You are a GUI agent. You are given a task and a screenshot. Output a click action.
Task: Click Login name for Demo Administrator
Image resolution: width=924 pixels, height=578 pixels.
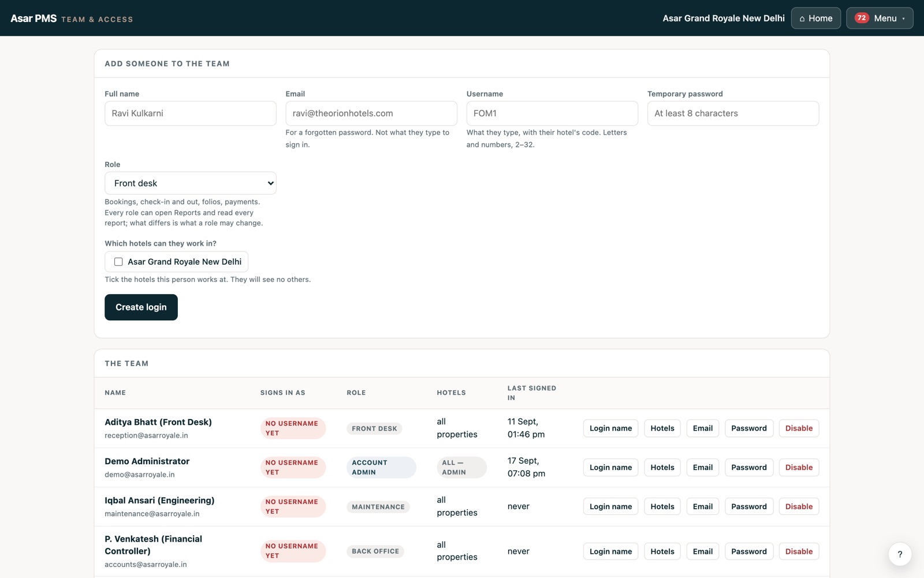click(610, 468)
